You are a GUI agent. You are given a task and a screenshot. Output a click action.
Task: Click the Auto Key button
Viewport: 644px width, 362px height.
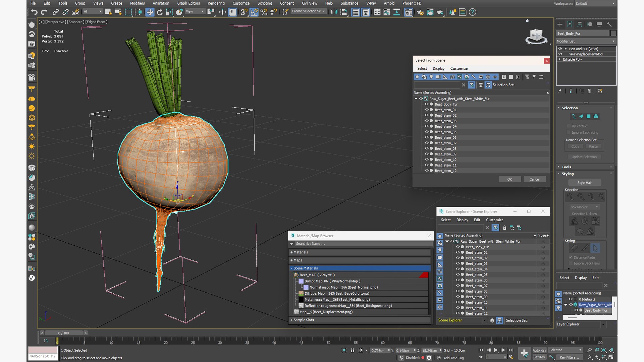pyautogui.click(x=539, y=350)
